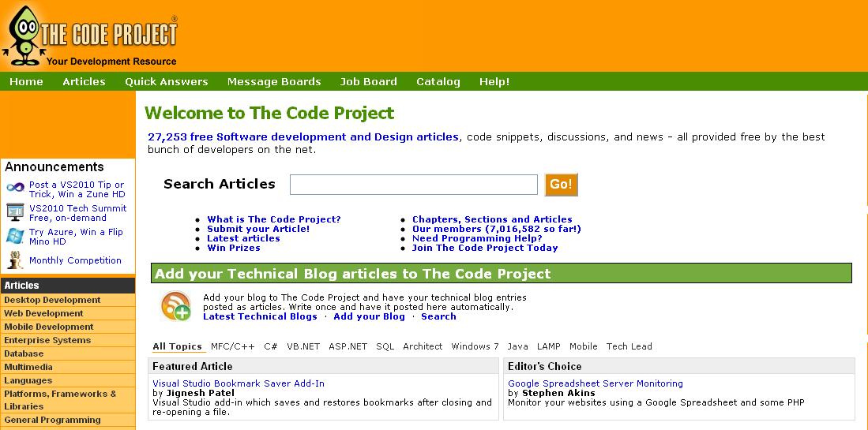Click the 'Add your Blog' link
This screenshot has width=868, height=430.
tap(369, 316)
